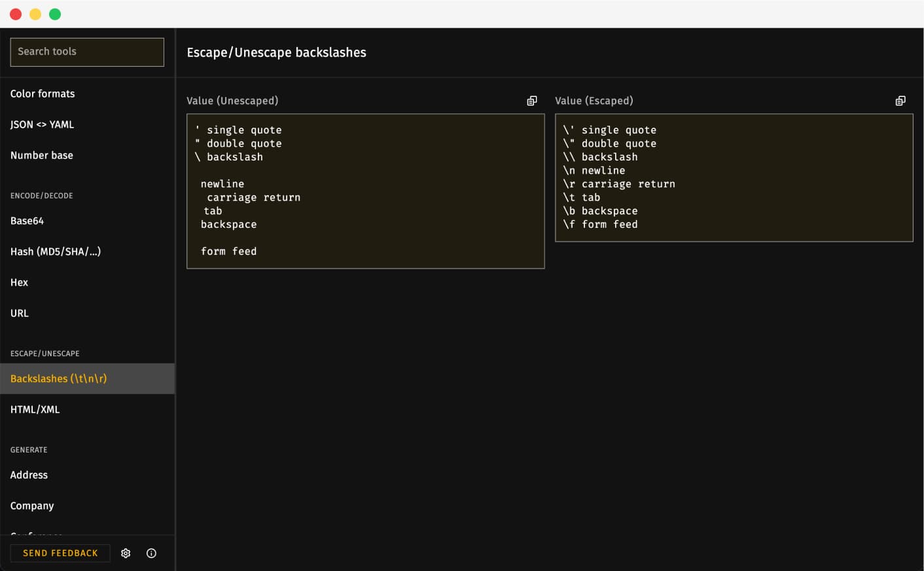Click '\n newline' line in escaped box
The height and width of the screenshot is (571, 924).
[594, 170]
